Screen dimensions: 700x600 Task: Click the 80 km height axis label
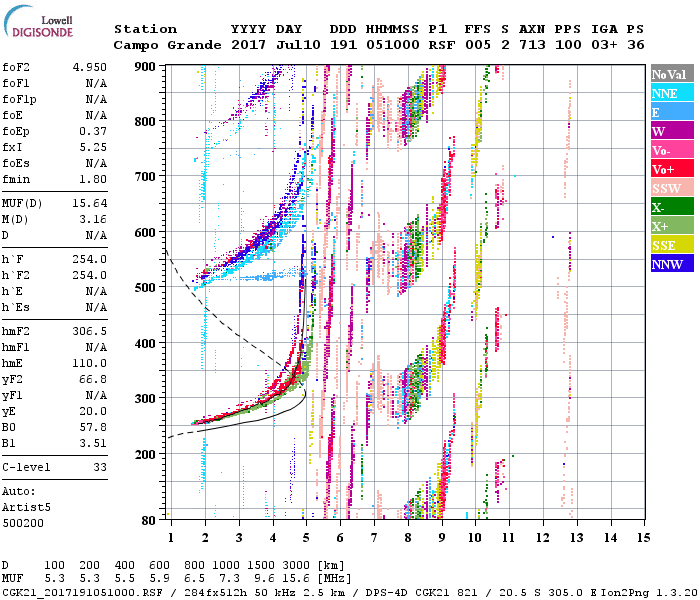[x=149, y=520]
